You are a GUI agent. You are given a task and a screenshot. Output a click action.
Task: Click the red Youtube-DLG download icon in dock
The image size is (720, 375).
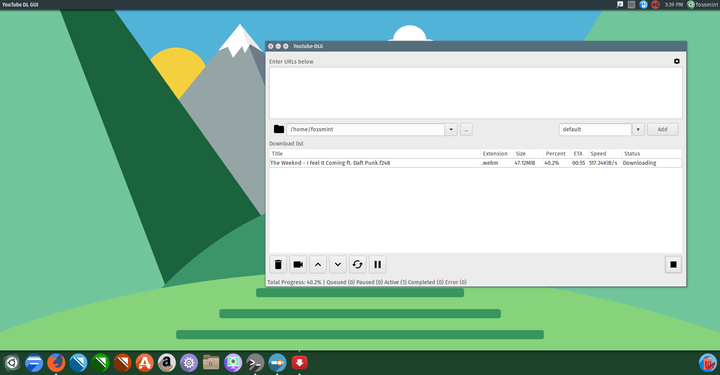point(299,363)
